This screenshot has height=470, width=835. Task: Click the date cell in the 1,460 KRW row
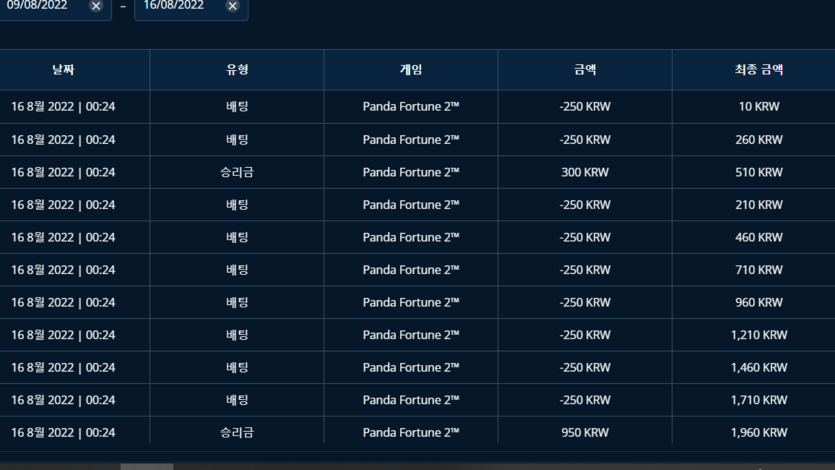click(x=63, y=367)
